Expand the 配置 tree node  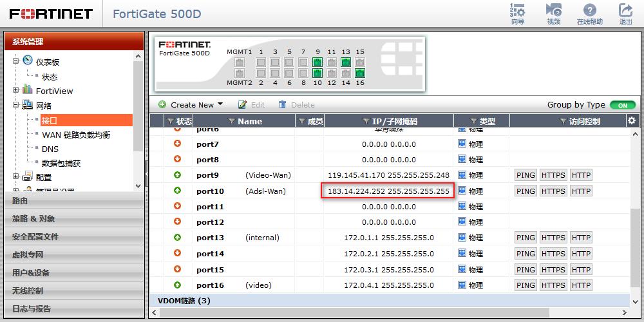click(x=16, y=176)
